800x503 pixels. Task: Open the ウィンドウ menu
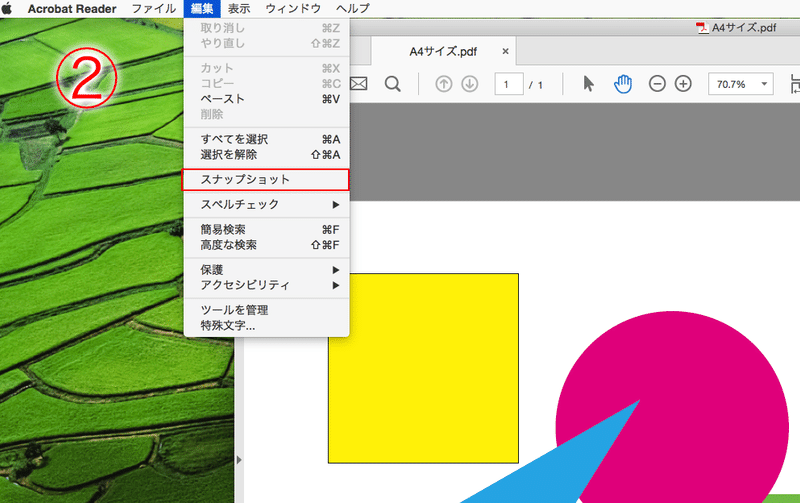293,9
